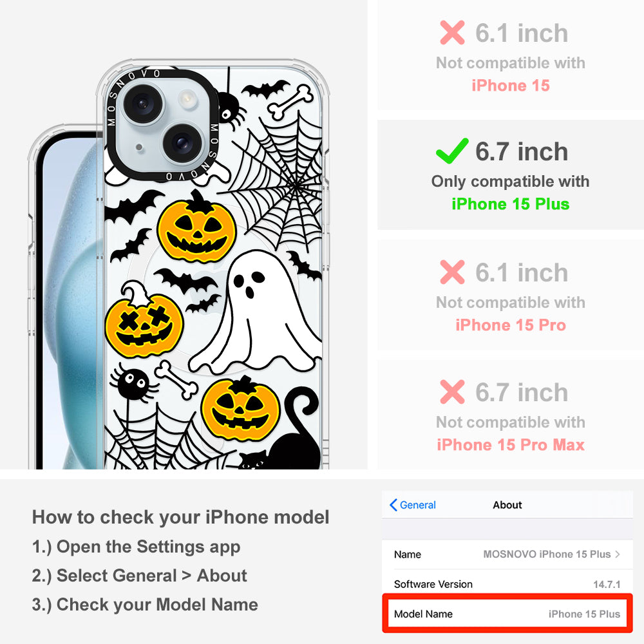This screenshot has height=644, width=644.
Task: Click the 'How to check your iPhone model' heading
Action: point(181,517)
